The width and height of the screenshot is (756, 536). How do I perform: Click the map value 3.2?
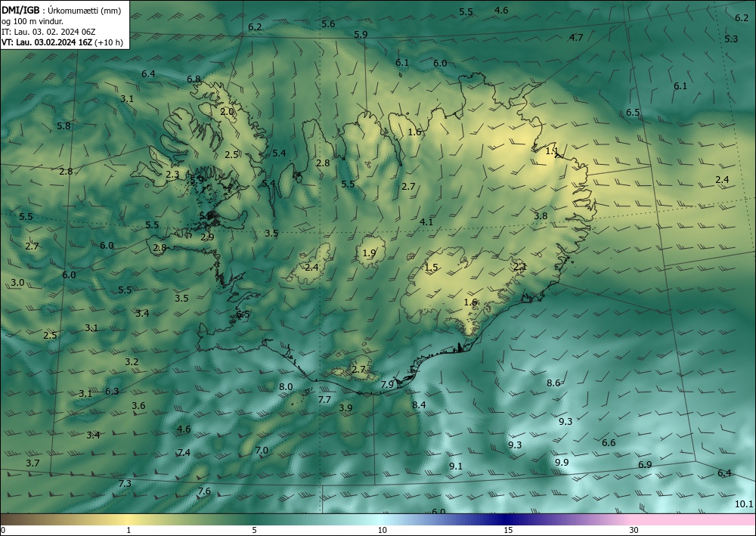132,362
